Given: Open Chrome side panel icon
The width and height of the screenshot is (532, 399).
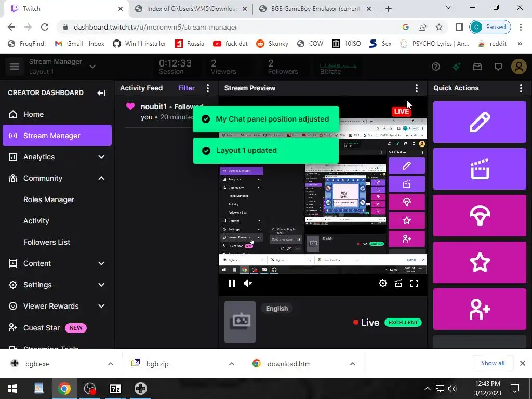Looking at the screenshot, I should [459, 27].
